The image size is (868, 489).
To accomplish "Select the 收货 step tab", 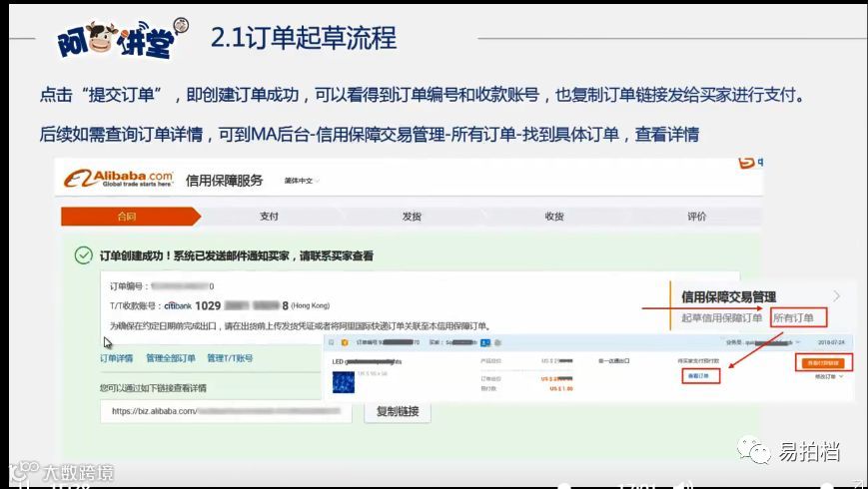I will point(554,217).
